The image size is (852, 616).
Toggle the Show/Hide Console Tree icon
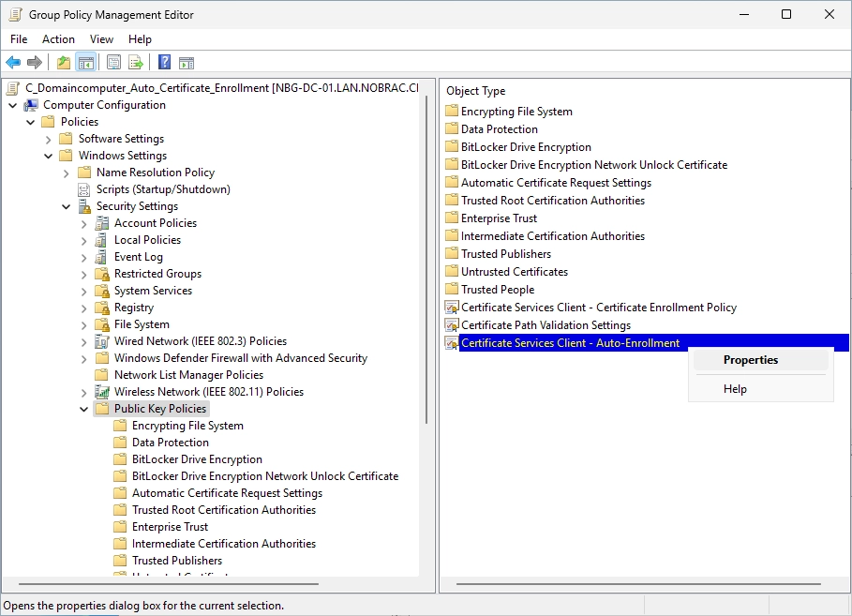86,63
